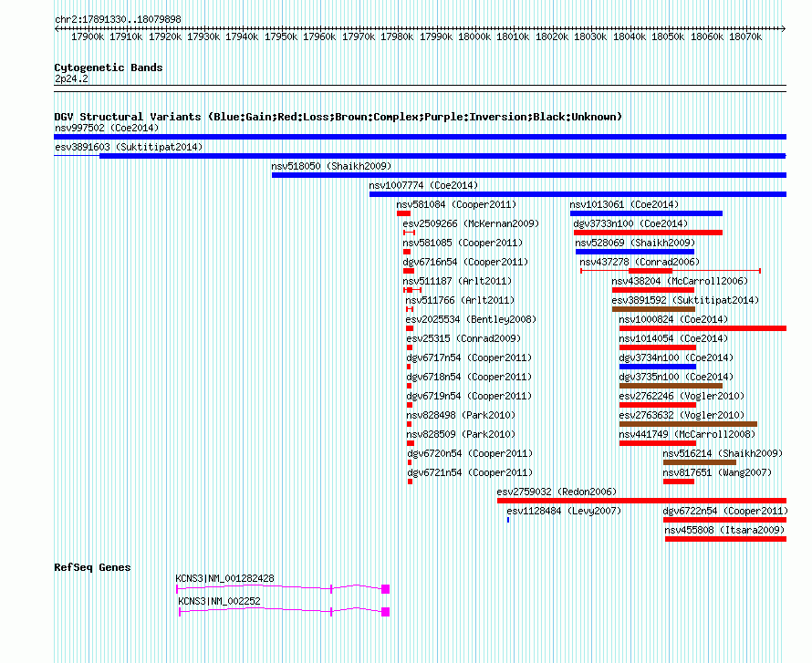This screenshot has height=663, width=812.
Task: Open the nsv1000824 (Coe2014) variant
Action: coord(673,319)
